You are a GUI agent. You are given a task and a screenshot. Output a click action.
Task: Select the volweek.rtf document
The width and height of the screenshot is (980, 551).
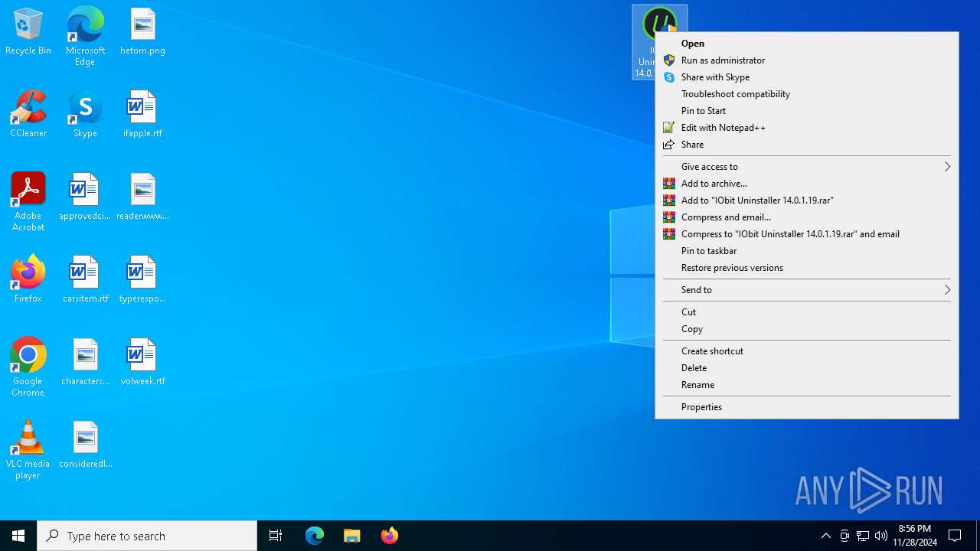(x=142, y=363)
